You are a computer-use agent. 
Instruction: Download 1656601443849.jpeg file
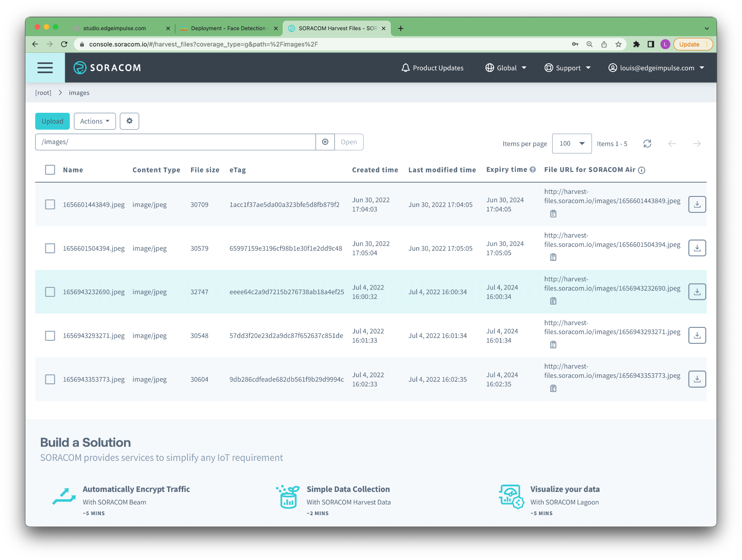tap(697, 204)
